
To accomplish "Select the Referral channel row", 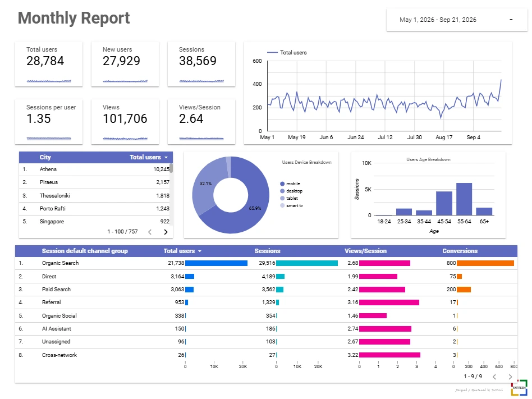I will pyautogui.click(x=267, y=302).
